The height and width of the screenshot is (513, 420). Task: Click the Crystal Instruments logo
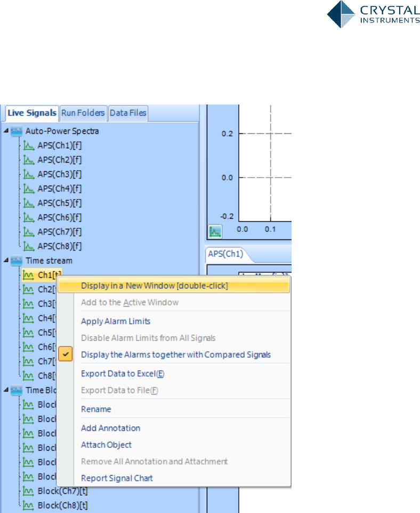point(373,14)
